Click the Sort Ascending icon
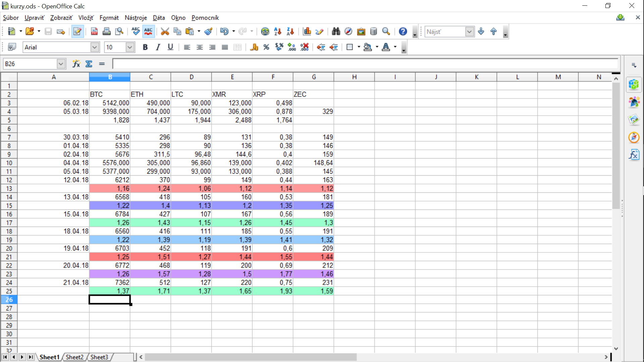The image size is (644, 362). tap(278, 32)
